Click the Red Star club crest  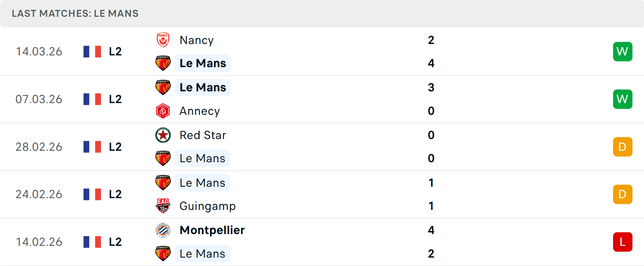pos(163,135)
